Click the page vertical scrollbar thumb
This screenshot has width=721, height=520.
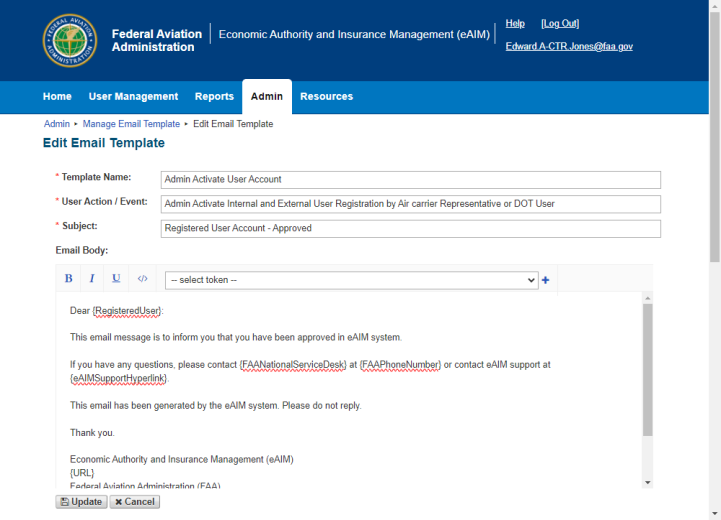click(x=715, y=137)
